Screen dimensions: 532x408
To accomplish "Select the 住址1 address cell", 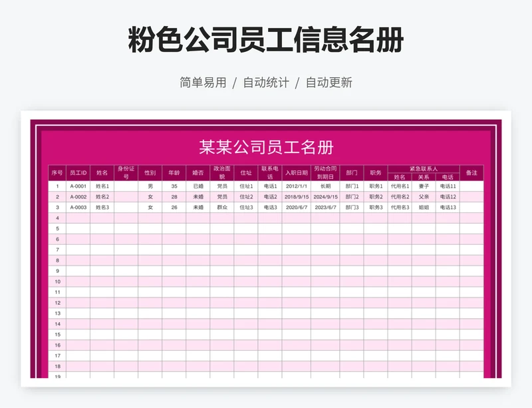I will pyautogui.click(x=246, y=186).
